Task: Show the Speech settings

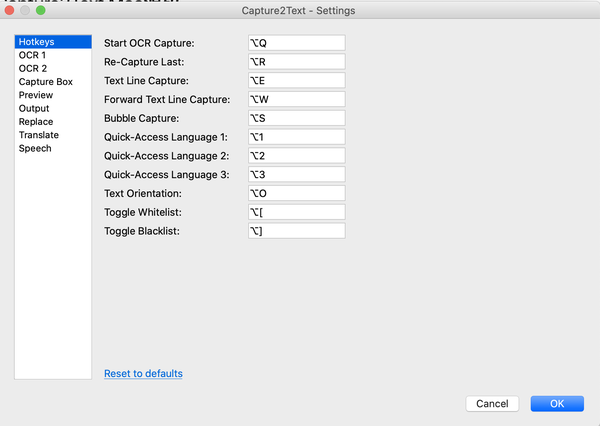Action: pyautogui.click(x=35, y=148)
